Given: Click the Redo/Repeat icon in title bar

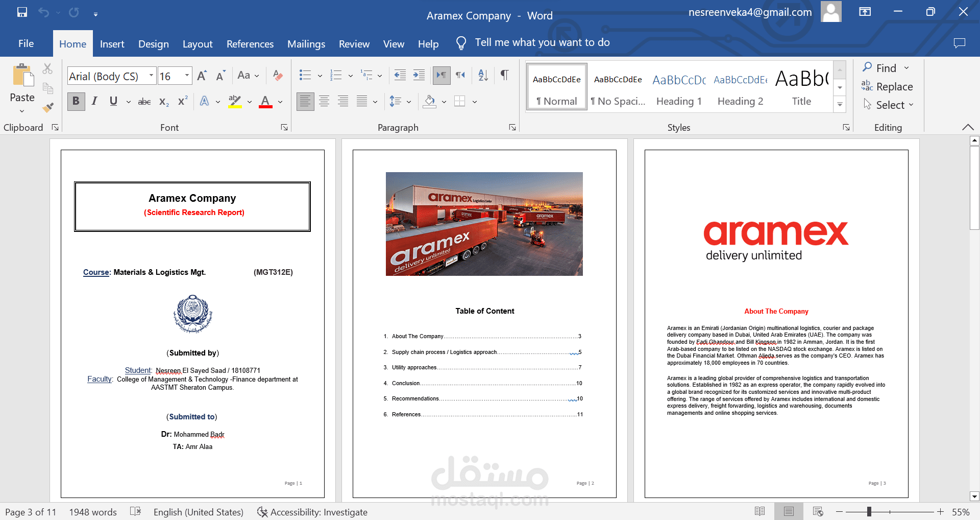Looking at the screenshot, I should (x=74, y=12).
